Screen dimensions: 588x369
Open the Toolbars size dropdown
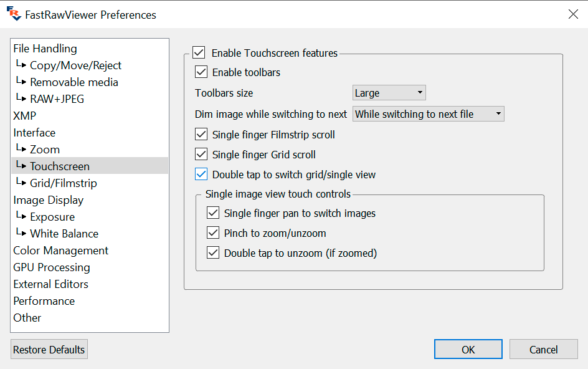coord(389,93)
